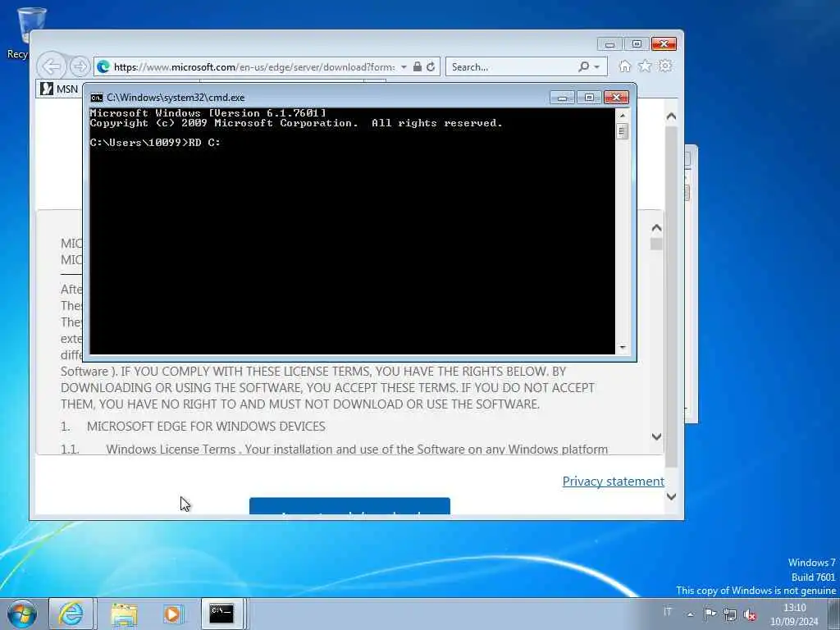840x630 pixels.
Task: Click the 'Windows License Terms' text
Action: click(x=171, y=449)
